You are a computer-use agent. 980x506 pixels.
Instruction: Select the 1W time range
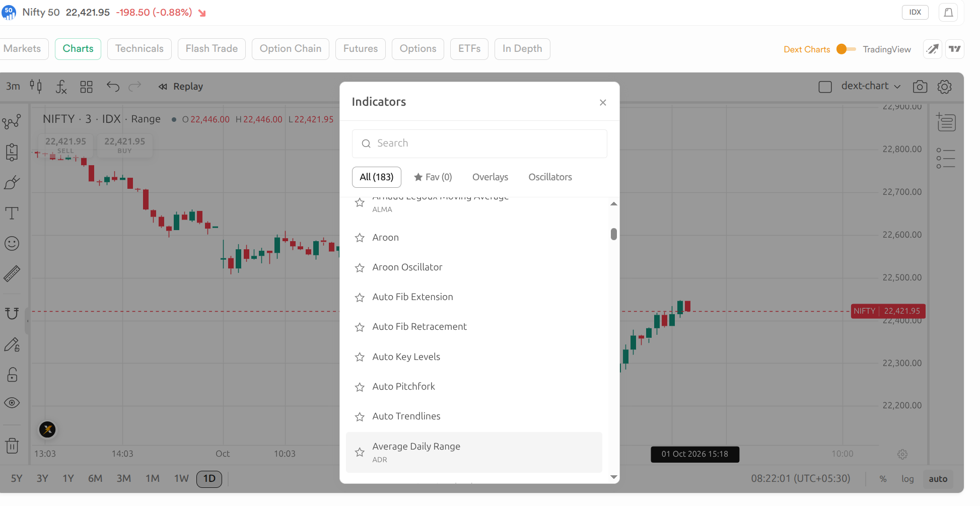point(181,478)
